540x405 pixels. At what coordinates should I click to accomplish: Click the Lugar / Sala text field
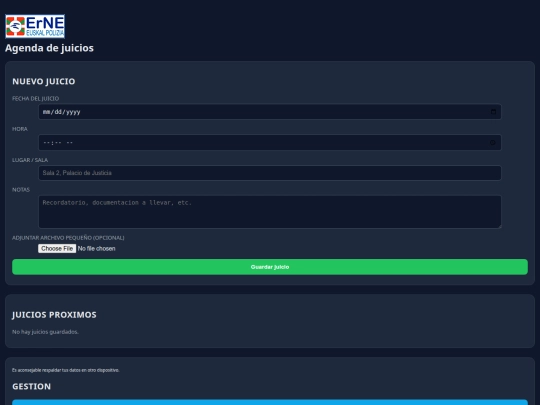(270, 173)
